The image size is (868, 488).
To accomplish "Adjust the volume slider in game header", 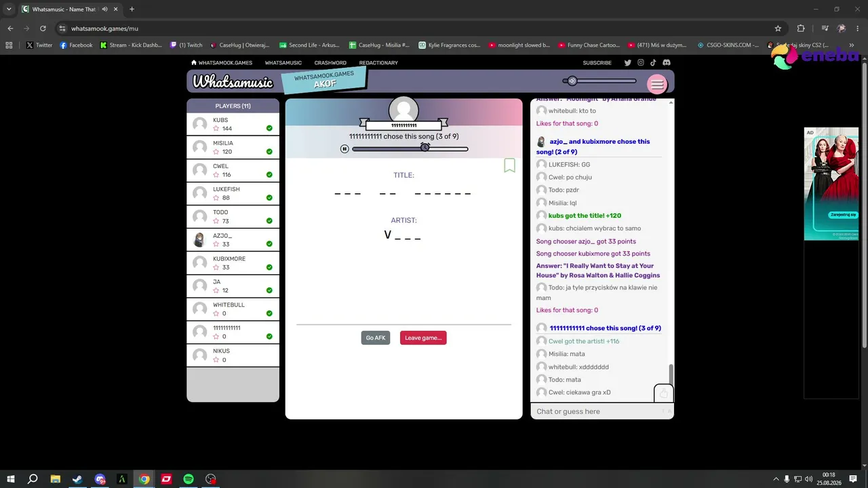I will tap(599, 81).
